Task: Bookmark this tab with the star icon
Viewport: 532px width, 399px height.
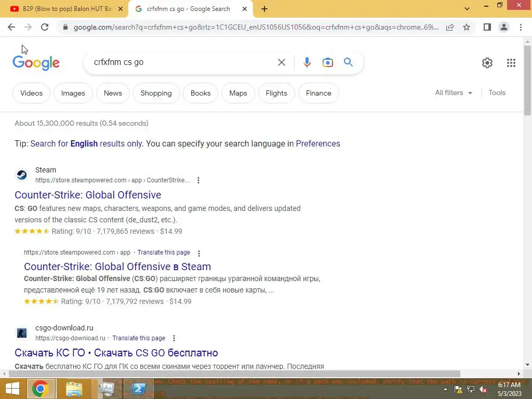Action: click(x=467, y=27)
